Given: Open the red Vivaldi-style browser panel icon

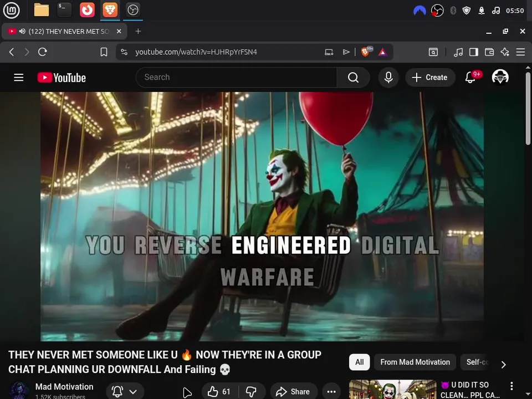Looking at the screenshot, I should coord(87,10).
